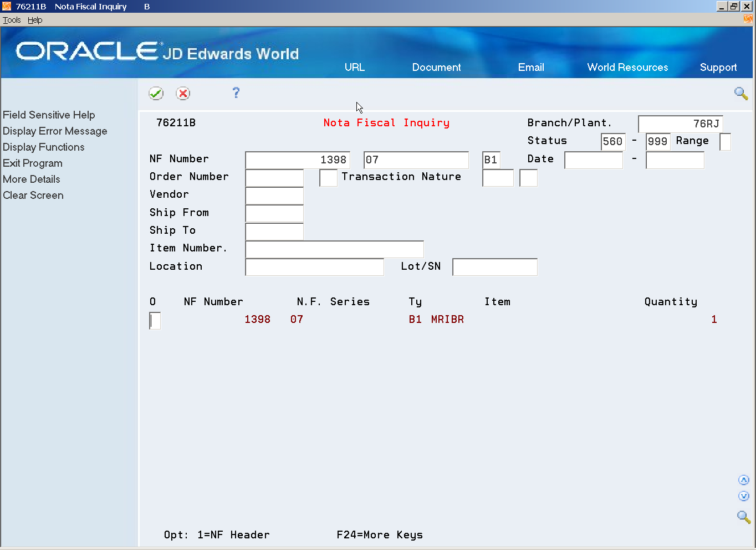Click the Status from field showing 560
Image resolution: width=756 pixels, height=550 pixels.
tap(613, 142)
